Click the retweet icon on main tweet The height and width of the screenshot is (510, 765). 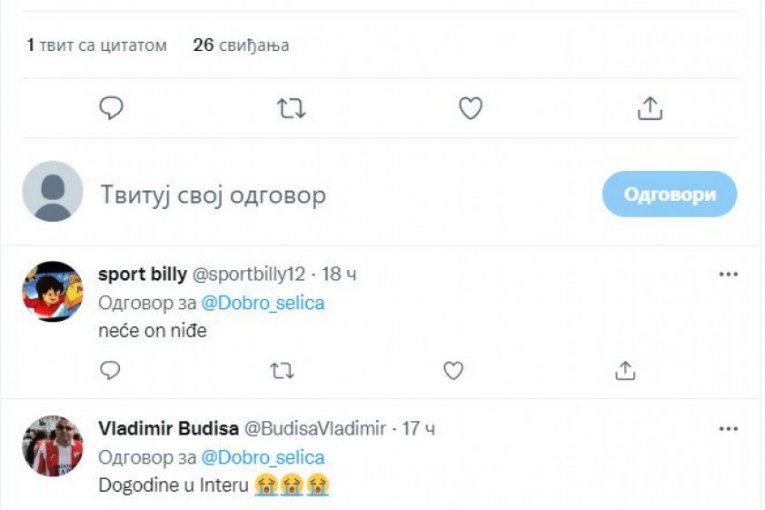pyautogui.click(x=291, y=108)
